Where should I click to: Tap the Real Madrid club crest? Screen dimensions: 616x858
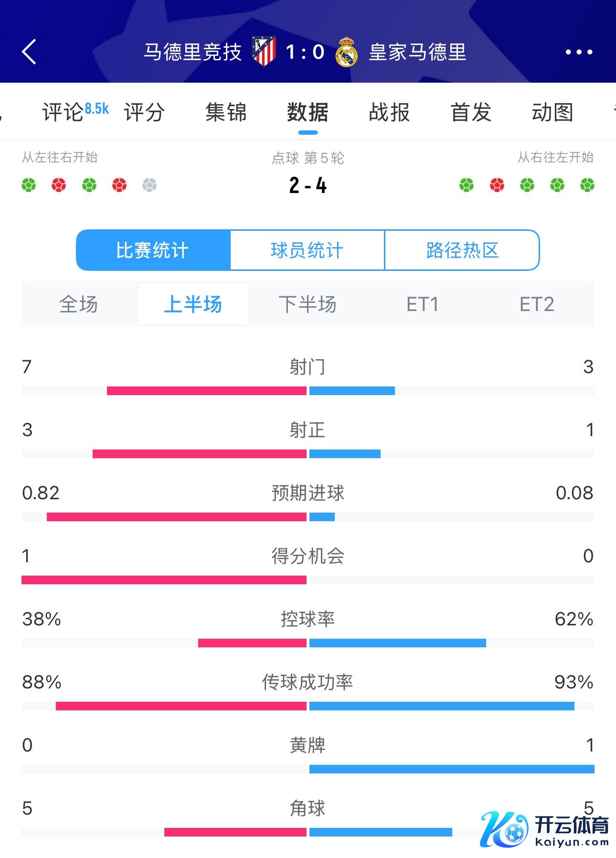click(346, 52)
